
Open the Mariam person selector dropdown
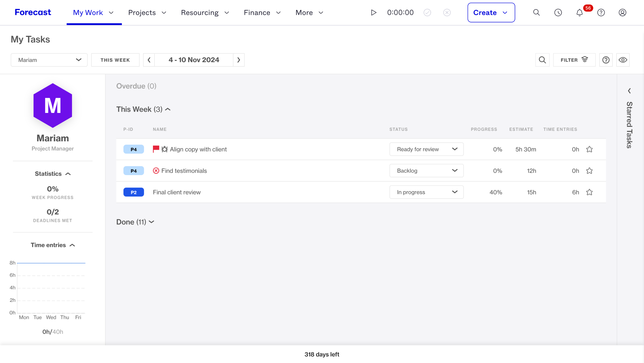coord(49,60)
